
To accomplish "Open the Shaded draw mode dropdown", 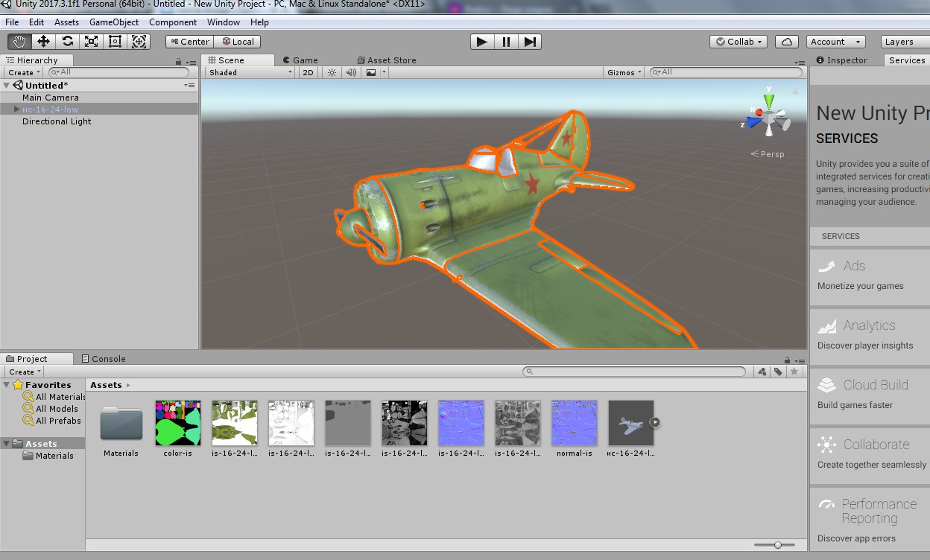I will pyautogui.click(x=250, y=72).
